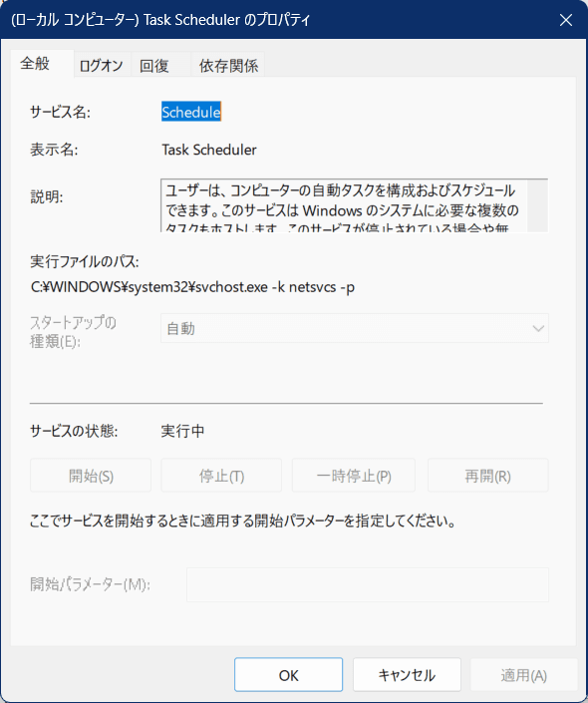The height and width of the screenshot is (703, 588).
Task: Click the dialog title bar text
Action: pyautogui.click(x=160, y=20)
